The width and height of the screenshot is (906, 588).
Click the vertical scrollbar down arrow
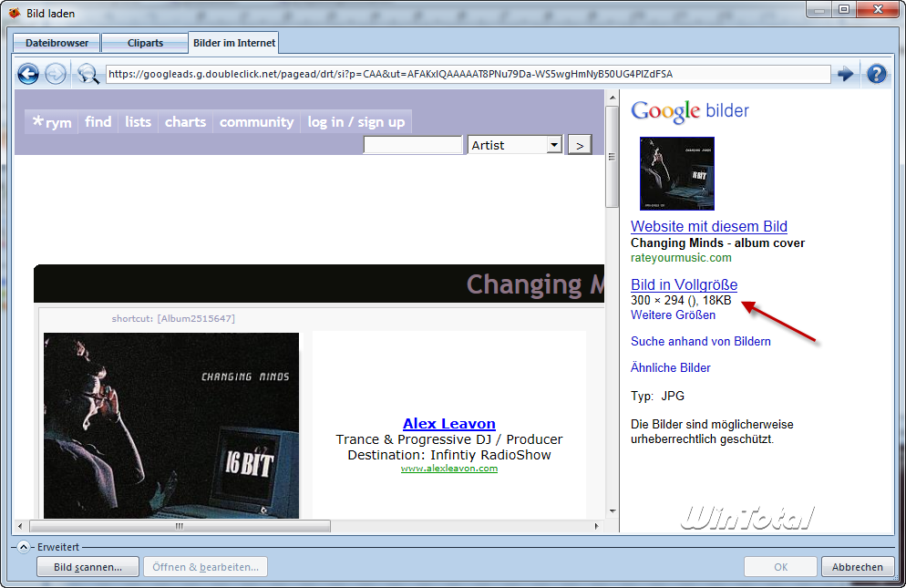click(x=612, y=511)
